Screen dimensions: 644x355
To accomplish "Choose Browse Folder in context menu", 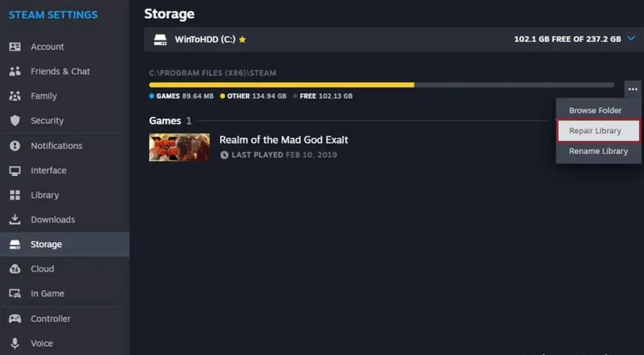I will coord(595,110).
